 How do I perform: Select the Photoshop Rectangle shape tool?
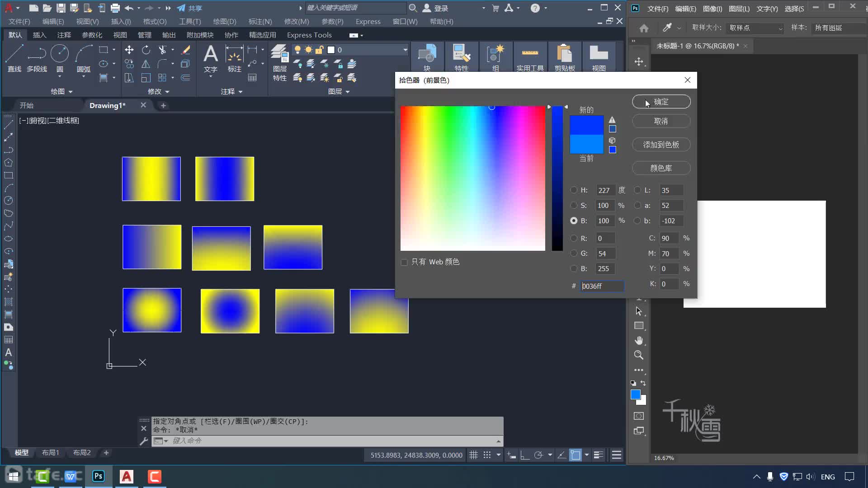coord(639,326)
